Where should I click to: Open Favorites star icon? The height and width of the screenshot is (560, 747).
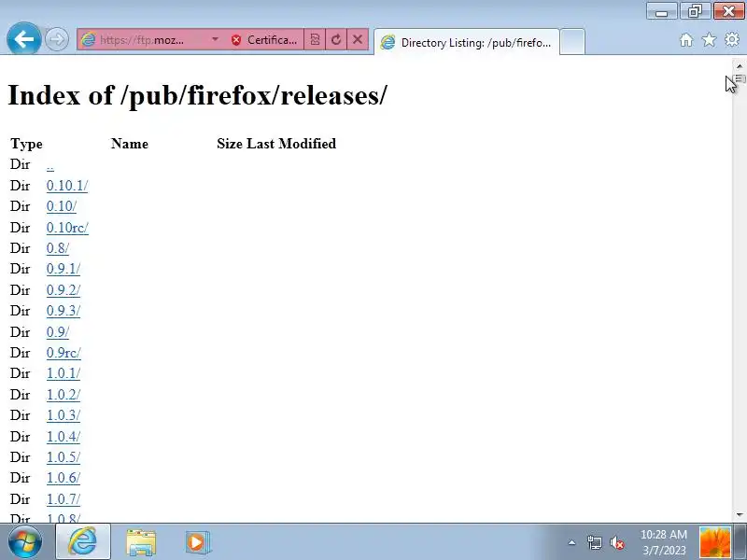pyautogui.click(x=709, y=40)
